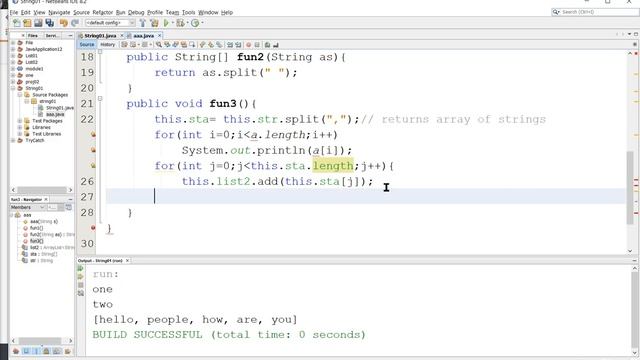Run the project with the green play icon
This screenshot has height=360, width=640.
point(166,23)
